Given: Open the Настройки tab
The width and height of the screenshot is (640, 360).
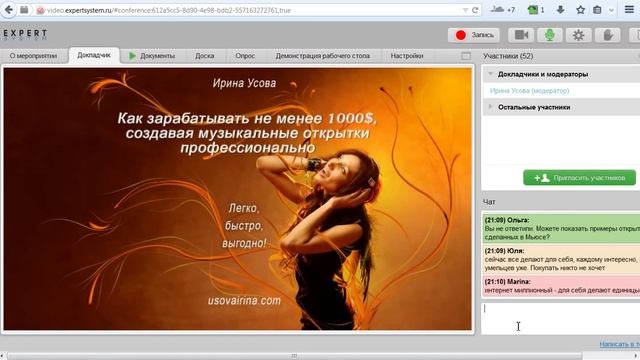Looking at the screenshot, I should coord(407,56).
